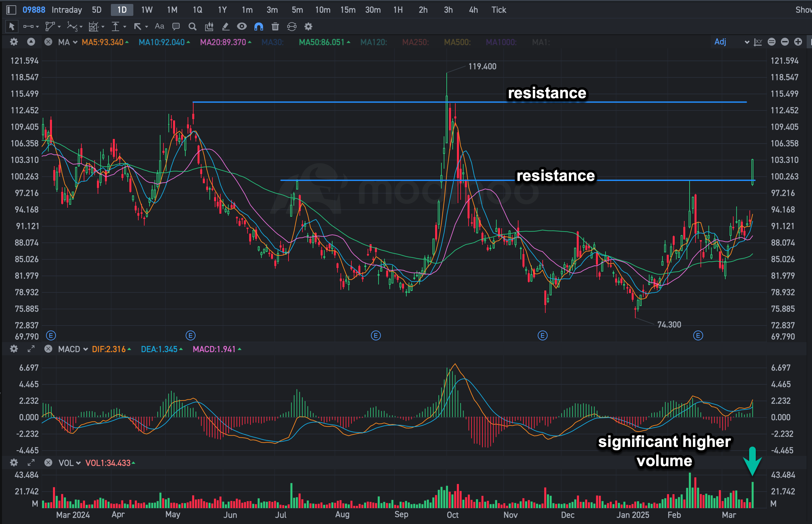Open the candlestick chart type tool

(x=209, y=26)
